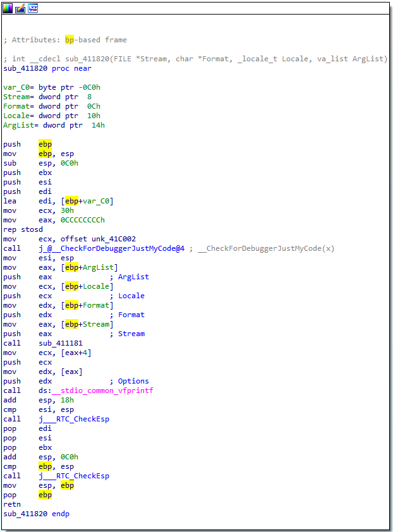Viewport: 393px width, 532px height.
Task: Select the 'Attributes: bp-based frame' comment
Action: coord(65,40)
